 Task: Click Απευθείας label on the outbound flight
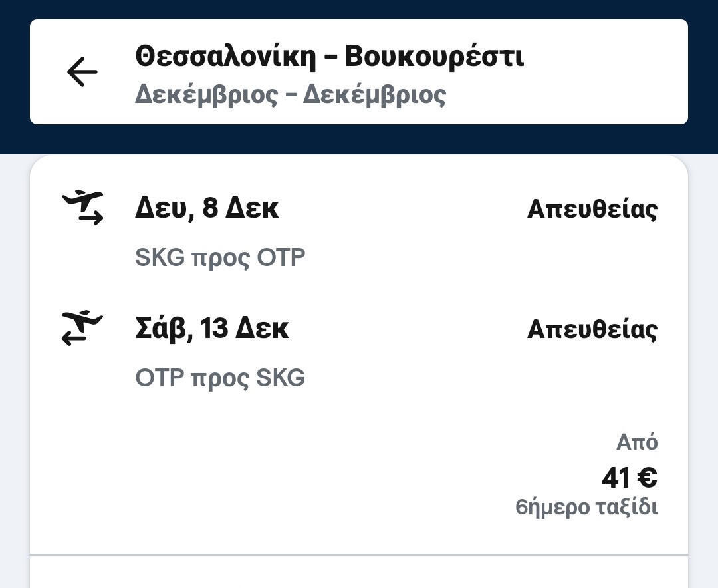click(x=592, y=209)
